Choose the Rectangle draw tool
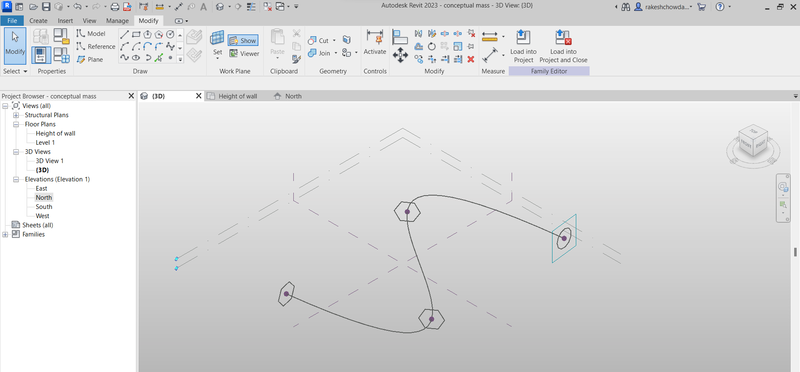The image size is (800, 372). 136,34
